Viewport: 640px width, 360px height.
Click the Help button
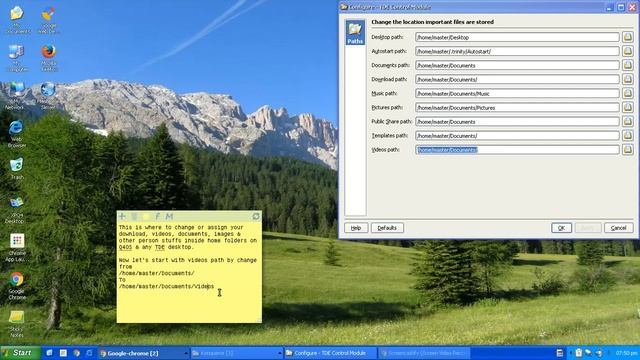click(x=356, y=228)
